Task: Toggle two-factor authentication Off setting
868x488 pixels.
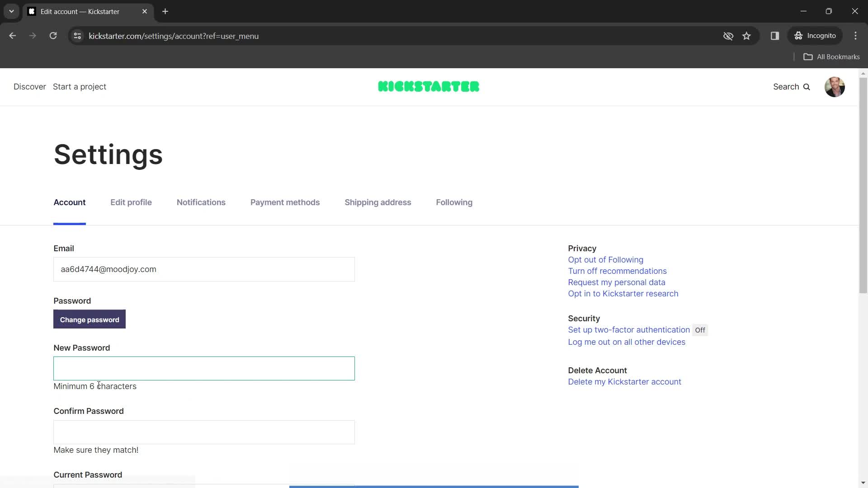Action: 700,329
